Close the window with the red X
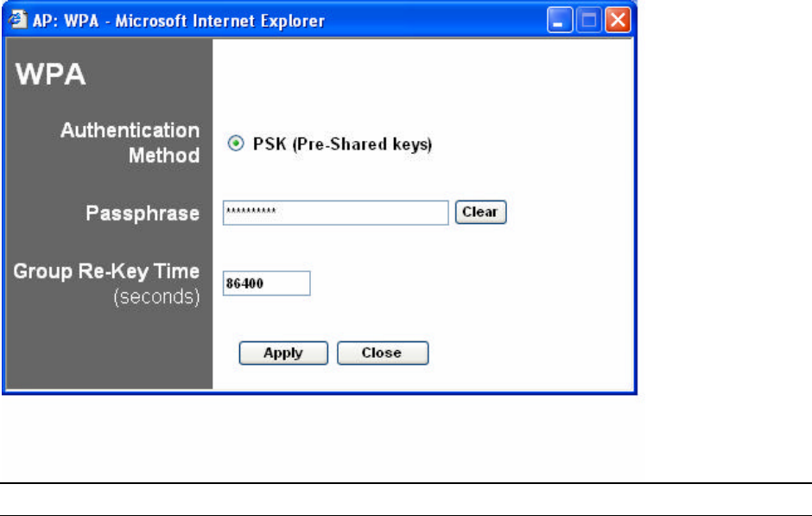Screen dimensions: 812x516 click(618, 20)
